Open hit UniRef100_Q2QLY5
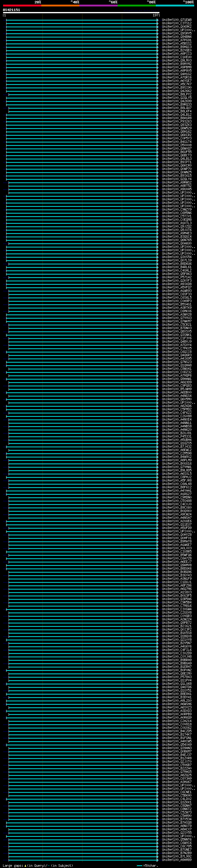Screen dimensions: 197x868 click(x=177, y=98)
